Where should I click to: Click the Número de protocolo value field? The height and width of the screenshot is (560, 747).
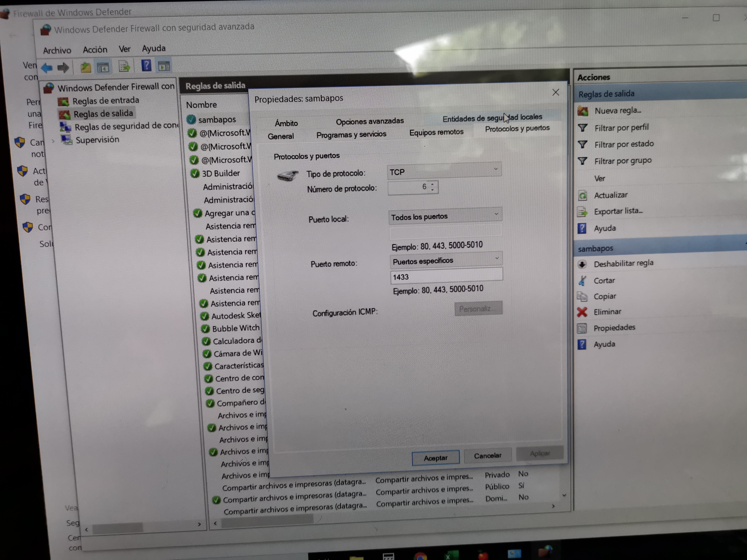click(x=409, y=187)
